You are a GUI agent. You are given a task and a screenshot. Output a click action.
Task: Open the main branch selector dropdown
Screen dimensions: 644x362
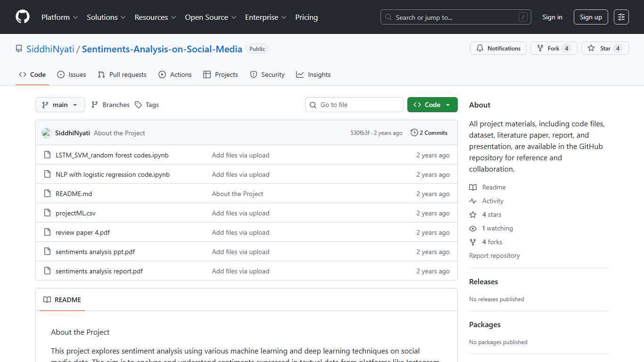pyautogui.click(x=60, y=105)
